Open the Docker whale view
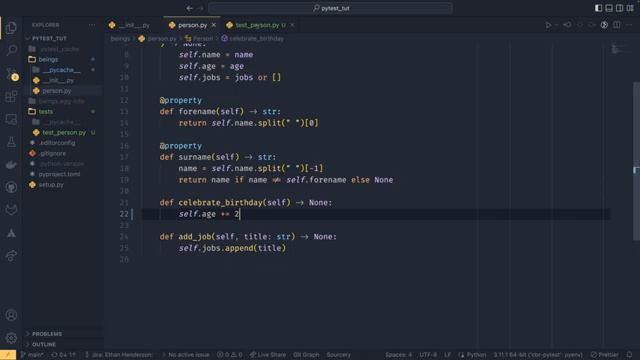The image size is (640, 360). click(11, 165)
